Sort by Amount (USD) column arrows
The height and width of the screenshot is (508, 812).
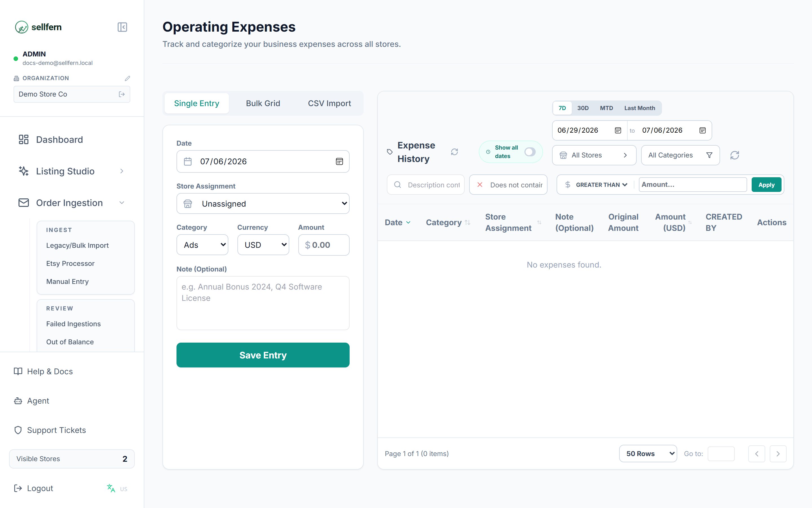pyautogui.click(x=690, y=222)
